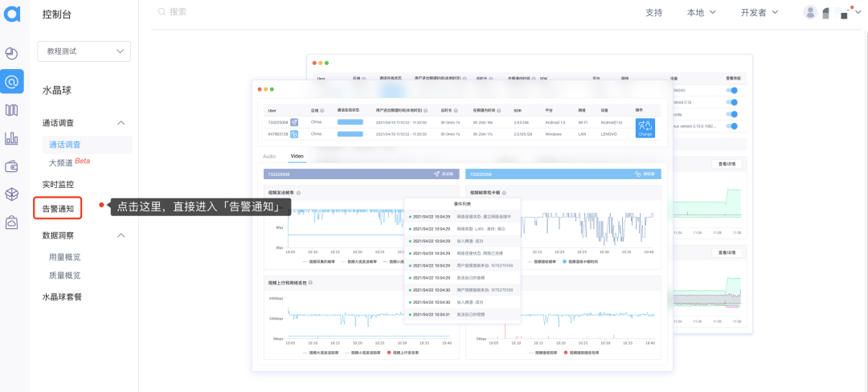Click the event row 发送自己的视频

point(462,314)
